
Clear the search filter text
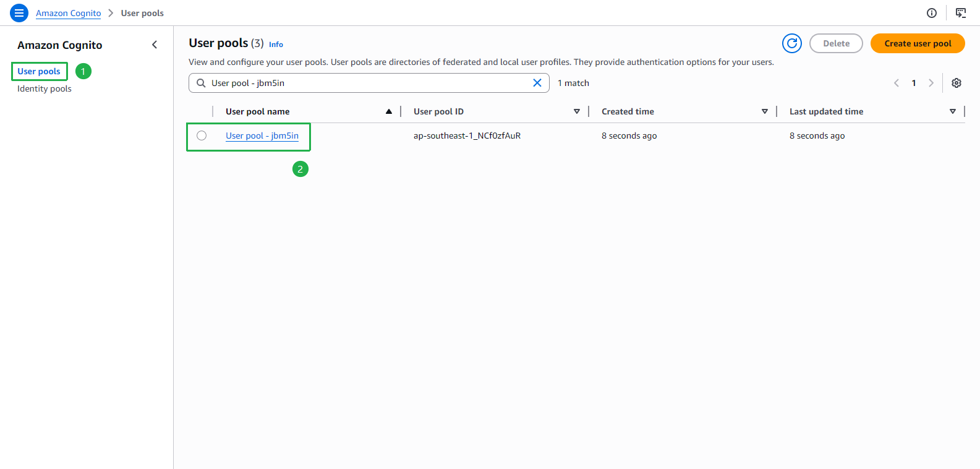click(537, 83)
